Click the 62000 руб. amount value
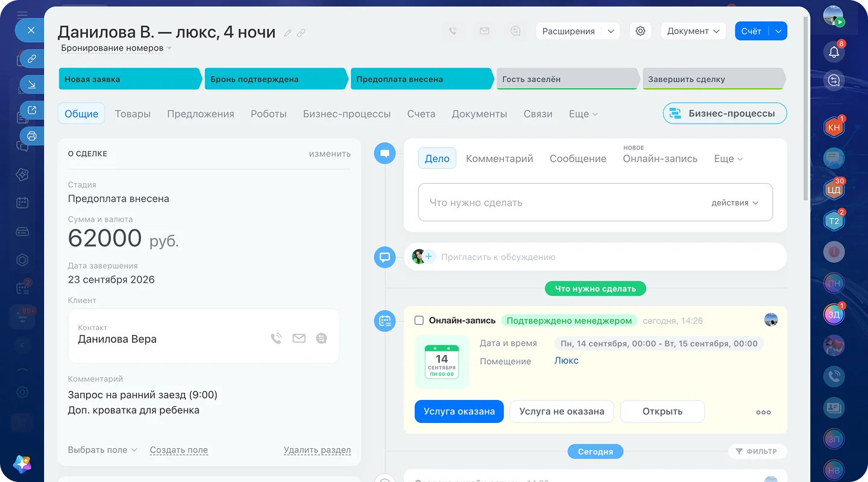This screenshot has height=482, width=868. [123, 239]
